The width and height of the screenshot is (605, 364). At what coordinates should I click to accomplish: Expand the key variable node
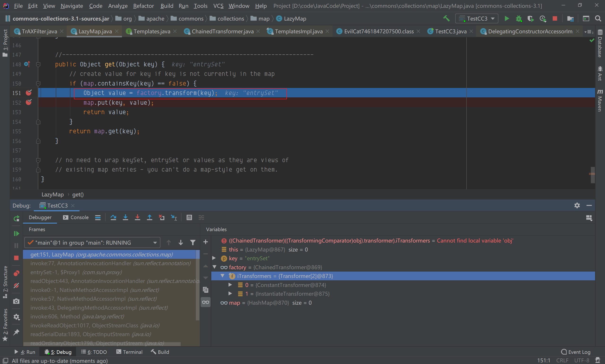tap(214, 258)
